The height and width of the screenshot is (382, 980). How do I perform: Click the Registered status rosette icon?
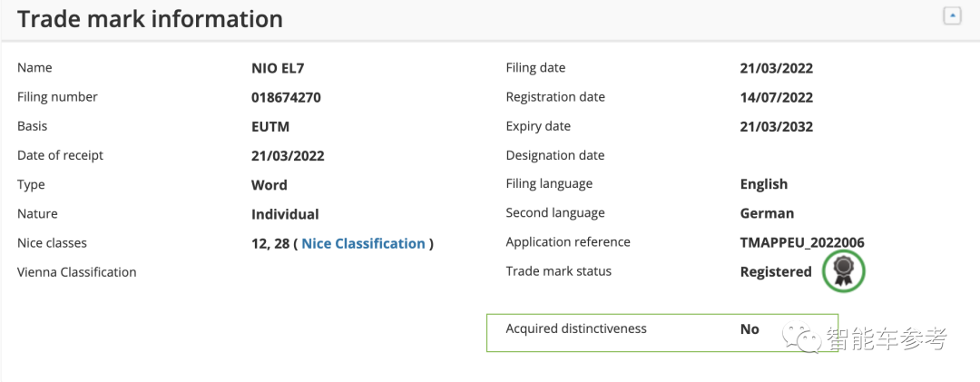coord(844,270)
